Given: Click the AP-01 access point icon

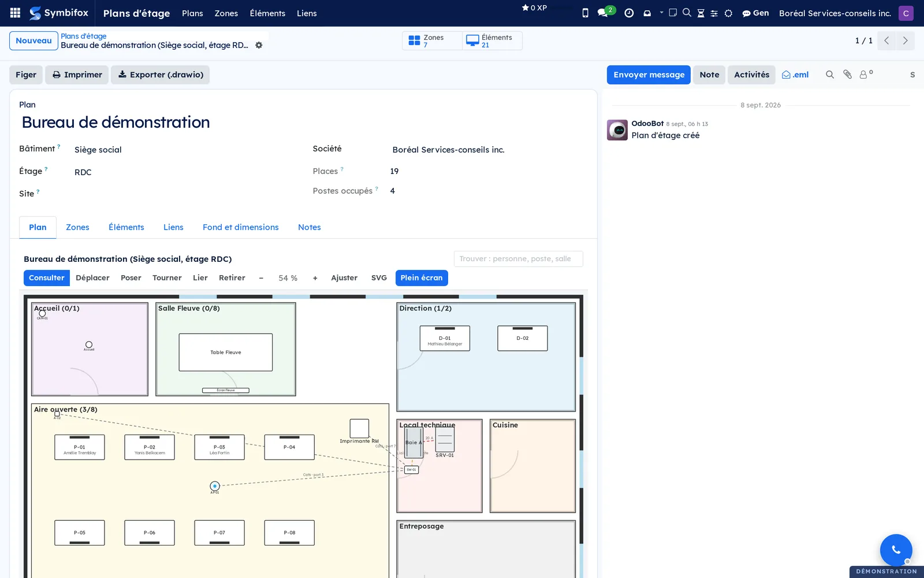Looking at the screenshot, I should tap(215, 486).
